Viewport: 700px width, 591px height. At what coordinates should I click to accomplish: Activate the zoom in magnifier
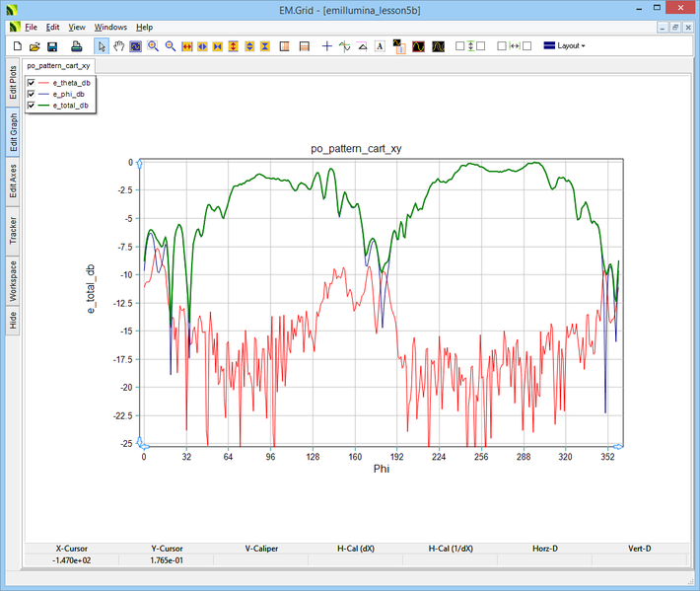(153, 46)
